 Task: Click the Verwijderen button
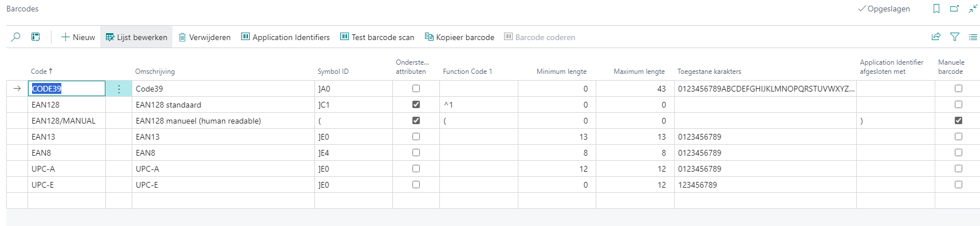[204, 37]
